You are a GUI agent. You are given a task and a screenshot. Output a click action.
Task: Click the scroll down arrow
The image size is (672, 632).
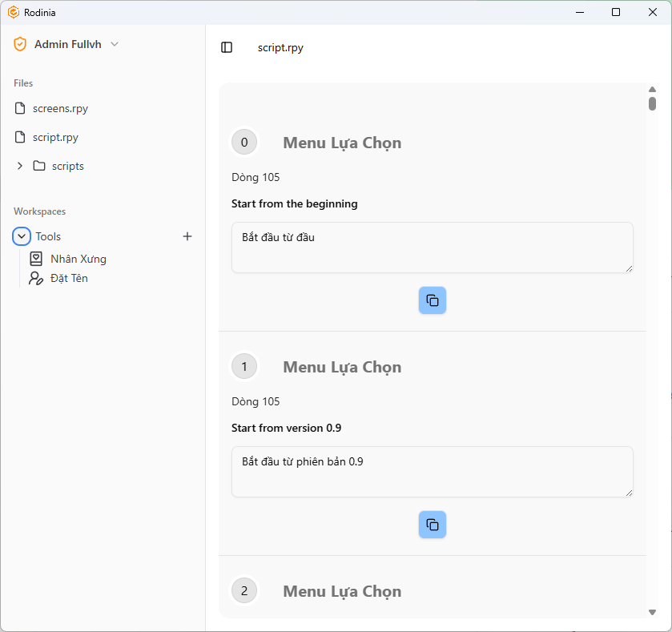(x=652, y=612)
